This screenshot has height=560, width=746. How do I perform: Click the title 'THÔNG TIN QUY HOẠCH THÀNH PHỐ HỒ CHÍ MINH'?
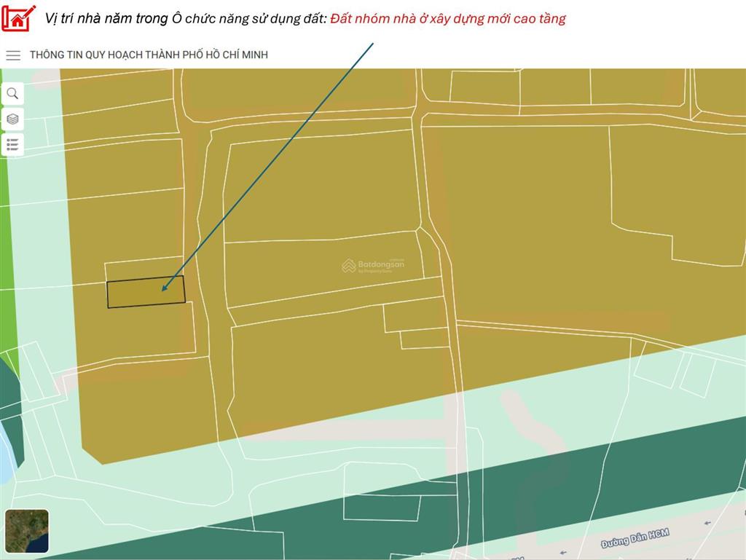[149, 55]
